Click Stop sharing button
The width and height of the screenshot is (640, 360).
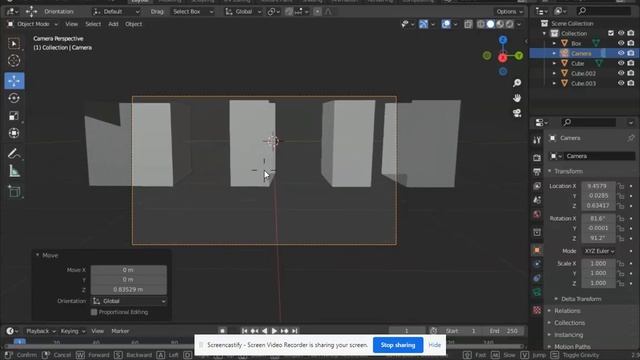[x=398, y=345]
